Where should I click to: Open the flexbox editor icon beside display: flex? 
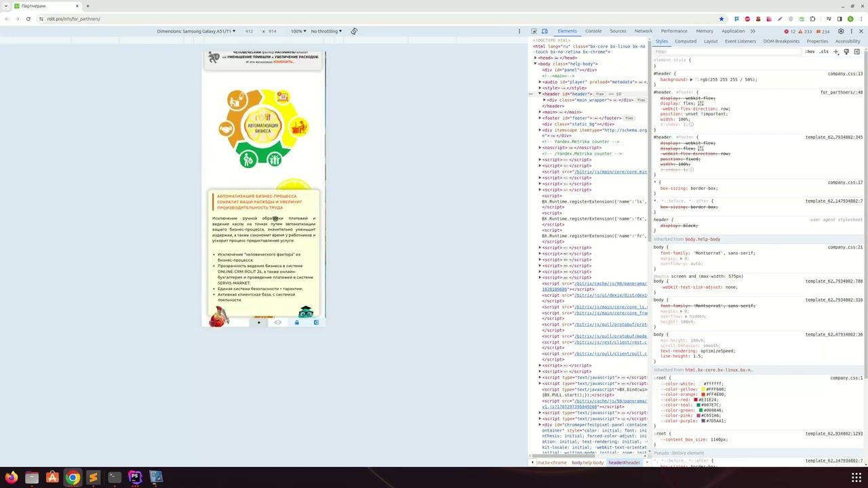[701, 104]
